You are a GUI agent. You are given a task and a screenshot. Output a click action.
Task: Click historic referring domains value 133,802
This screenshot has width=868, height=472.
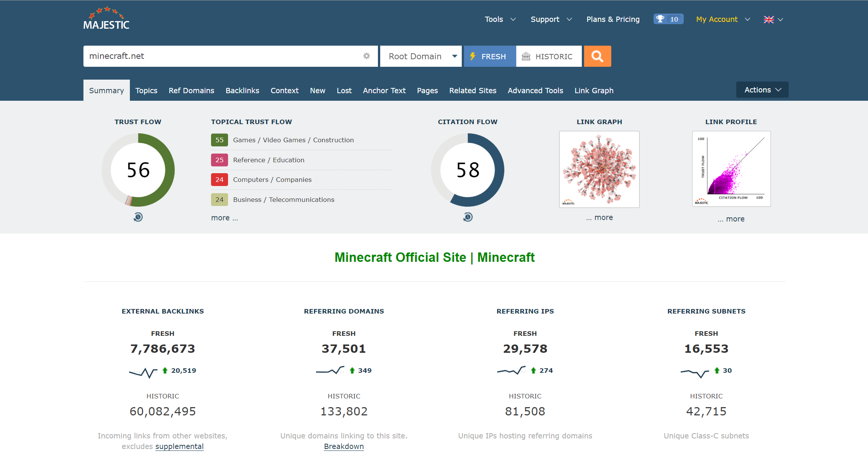pos(344,411)
